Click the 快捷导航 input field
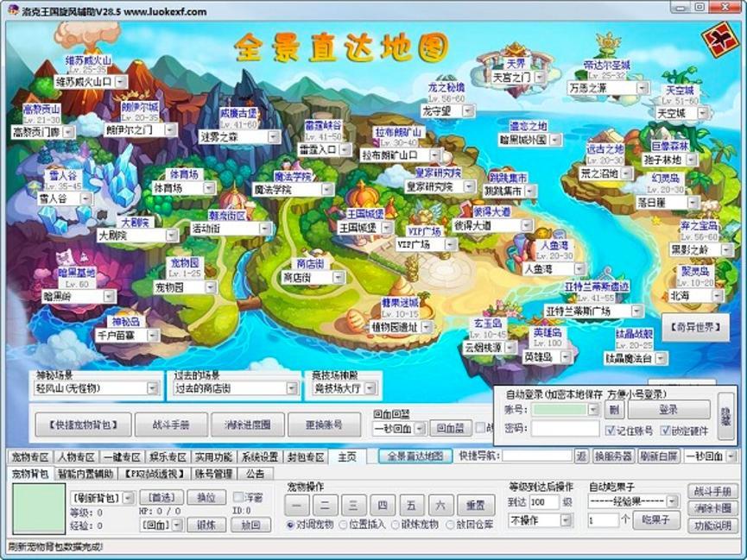Image resolution: width=747 pixels, height=560 pixels. pos(537,456)
